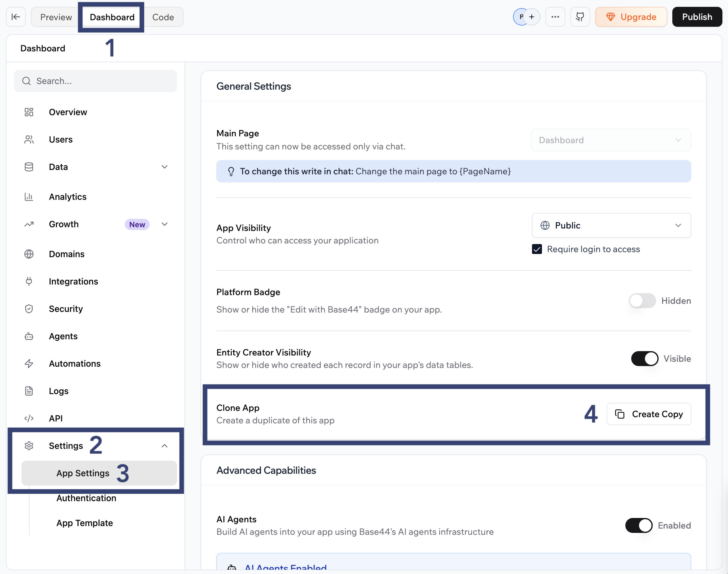Click the Upgrade button
This screenshot has height=574, width=728.
click(x=631, y=17)
